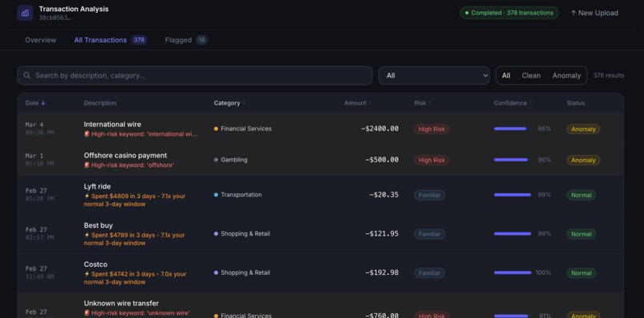This screenshot has width=644, height=318.
Task: Click the orange dot beside Financial Services for International wire
Action: tap(216, 129)
